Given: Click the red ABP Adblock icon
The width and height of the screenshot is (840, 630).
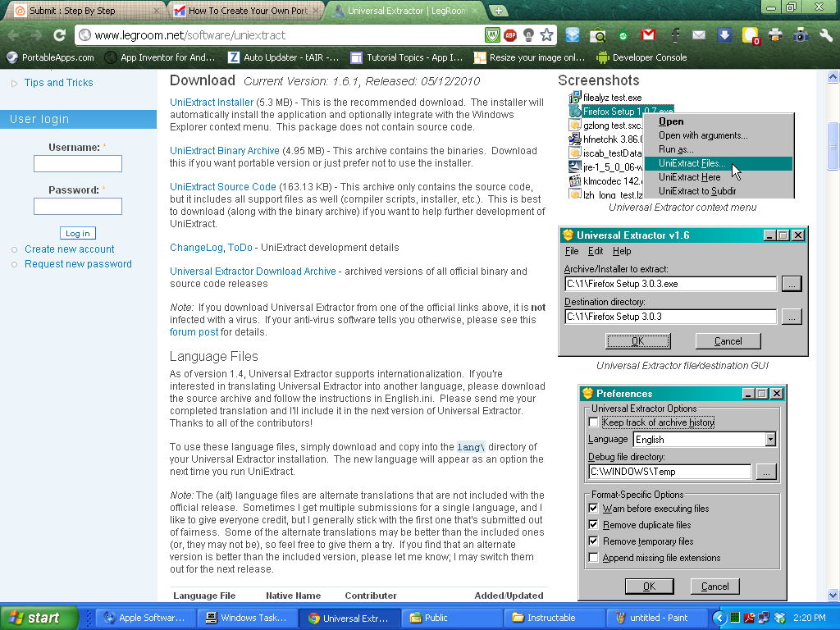Looking at the screenshot, I should click(510, 35).
